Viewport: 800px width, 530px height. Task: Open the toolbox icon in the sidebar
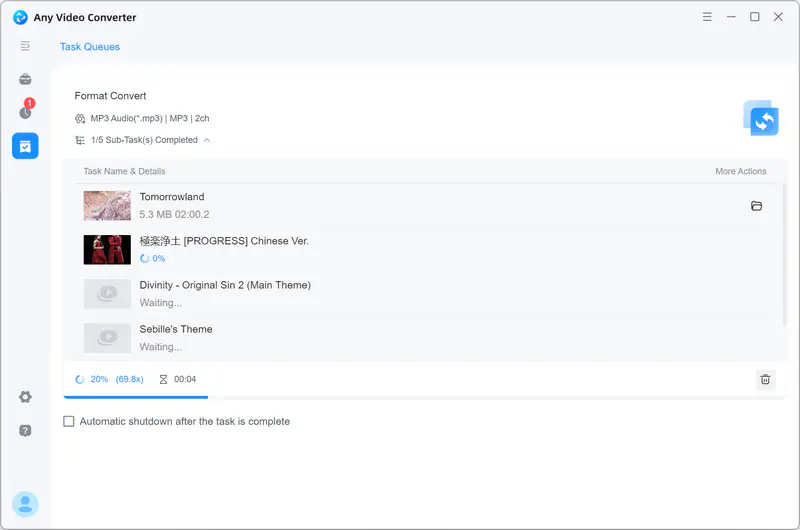click(25, 79)
